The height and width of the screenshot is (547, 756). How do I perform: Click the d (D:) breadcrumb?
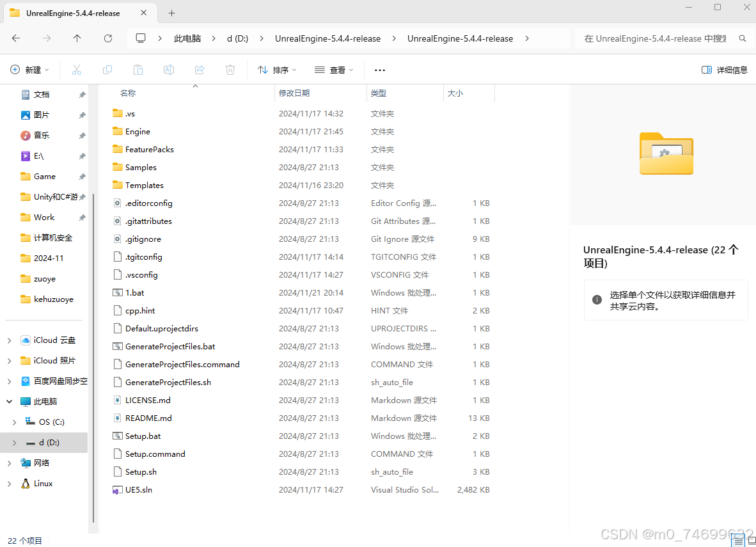(x=238, y=38)
